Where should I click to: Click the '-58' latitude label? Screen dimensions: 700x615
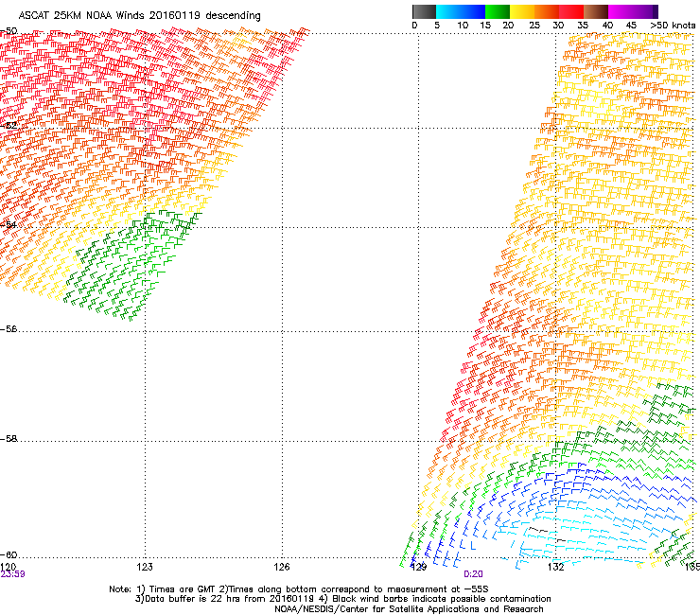coord(9,439)
